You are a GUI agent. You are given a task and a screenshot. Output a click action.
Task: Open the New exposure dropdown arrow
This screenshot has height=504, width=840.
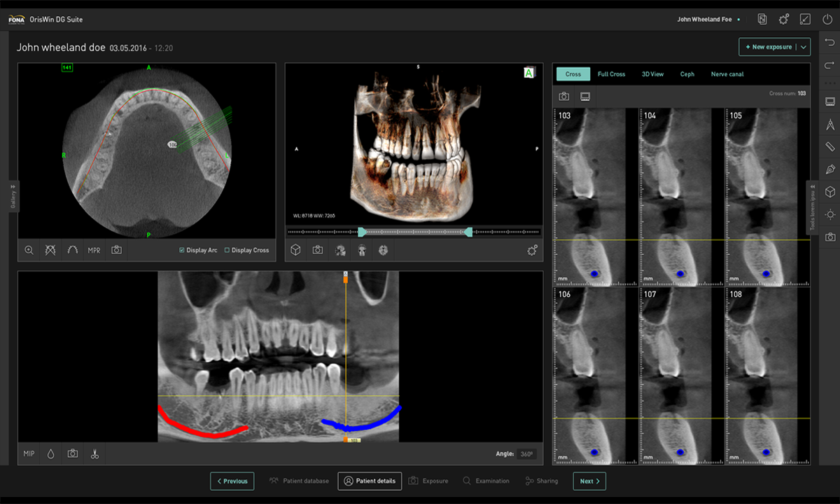[804, 47]
